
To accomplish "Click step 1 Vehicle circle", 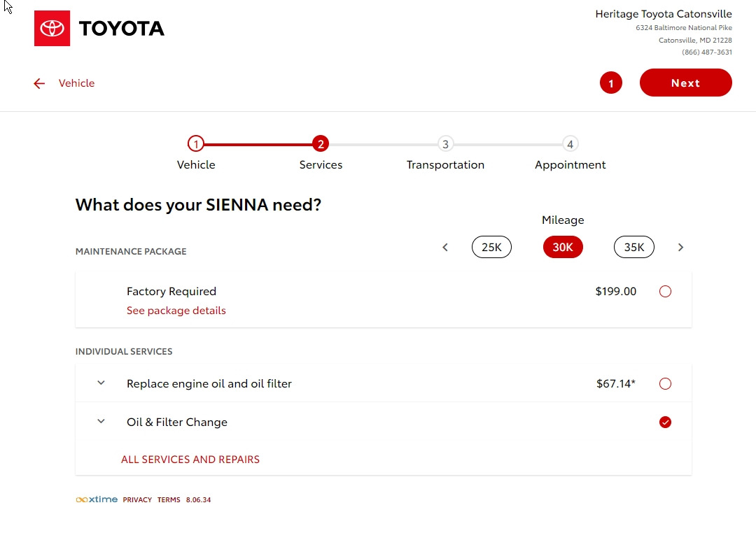I will point(196,144).
